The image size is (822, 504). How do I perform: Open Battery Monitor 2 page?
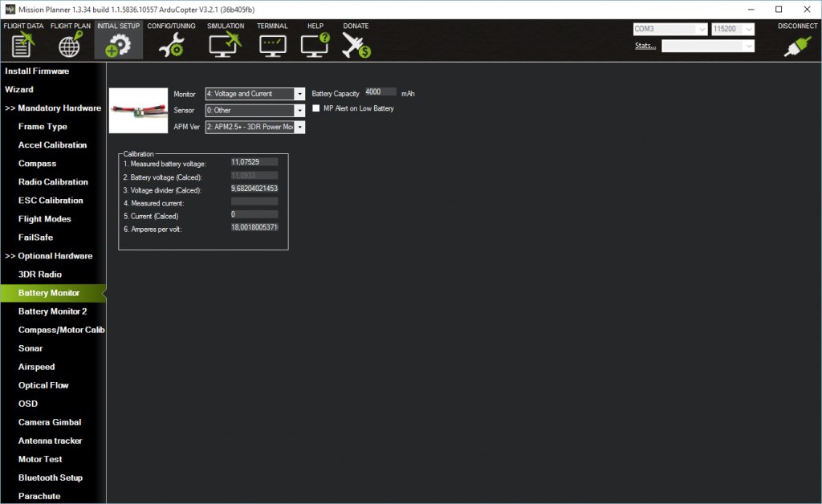point(52,311)
